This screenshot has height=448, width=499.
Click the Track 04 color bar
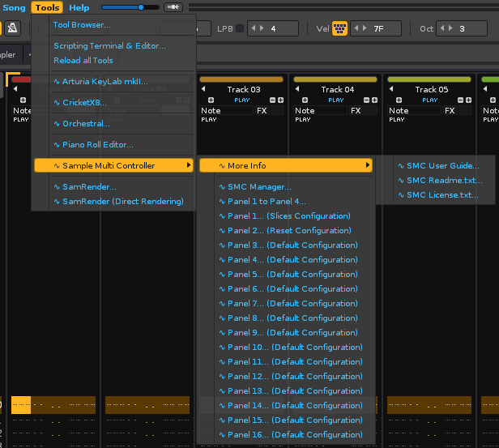pos(335,79)
